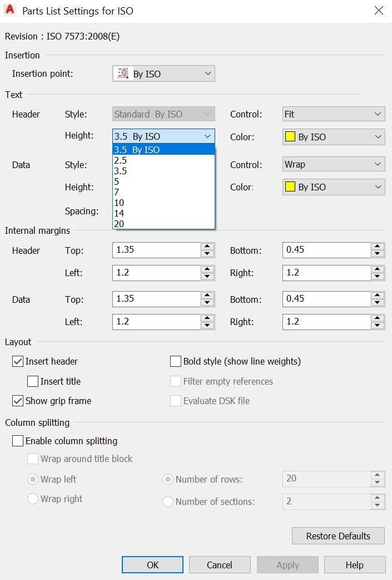Check Bold style (show line weights)

tap(176, 362)
